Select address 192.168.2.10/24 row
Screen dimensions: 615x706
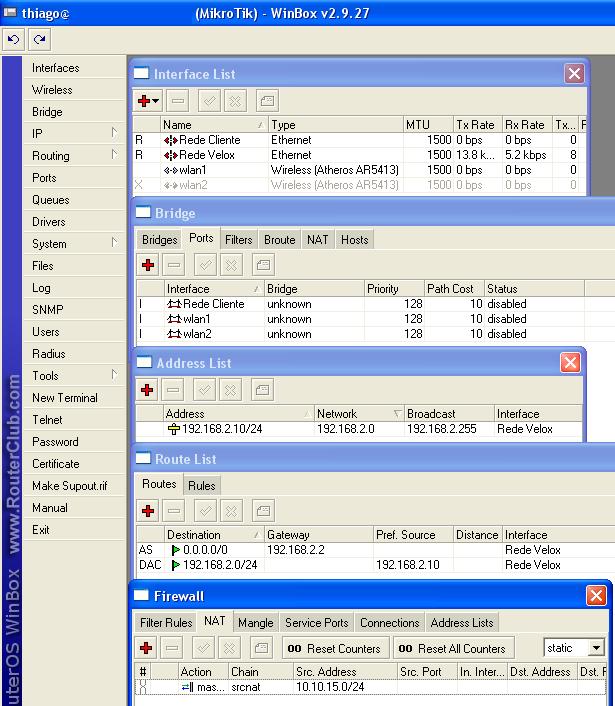[x=359, y=429]
